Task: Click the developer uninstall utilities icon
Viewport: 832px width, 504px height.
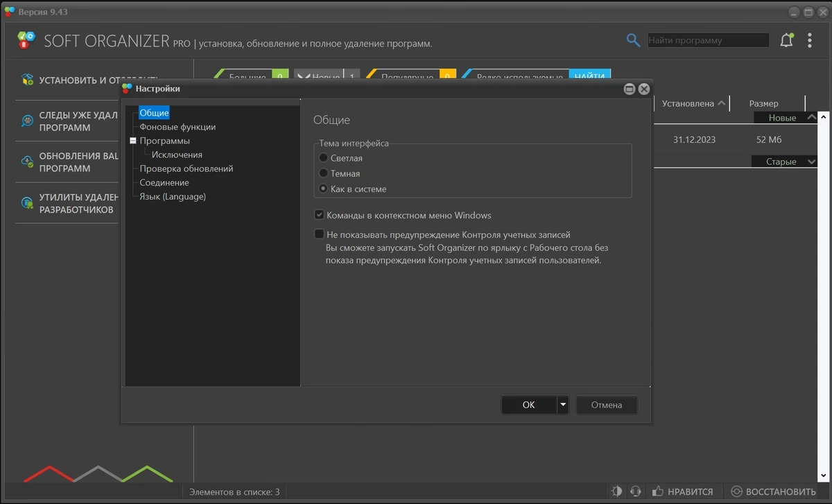Action: (x=28, y=202)
